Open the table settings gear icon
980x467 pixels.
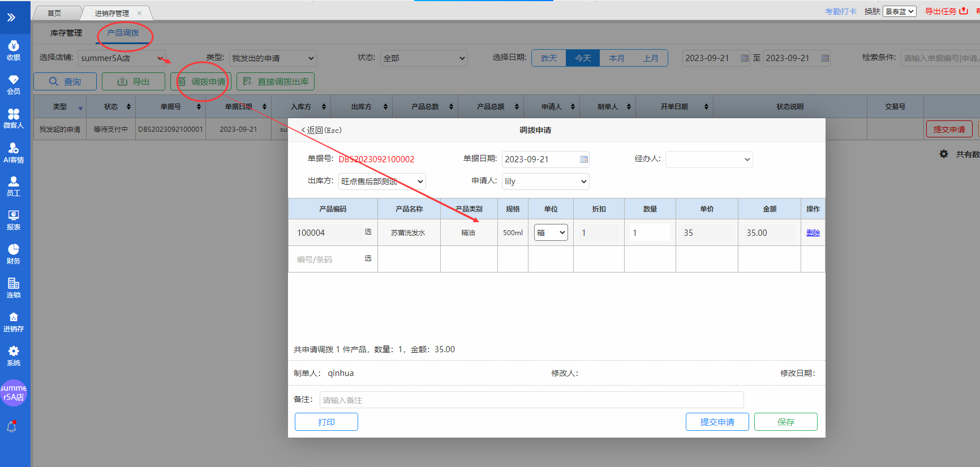[944, 154]
